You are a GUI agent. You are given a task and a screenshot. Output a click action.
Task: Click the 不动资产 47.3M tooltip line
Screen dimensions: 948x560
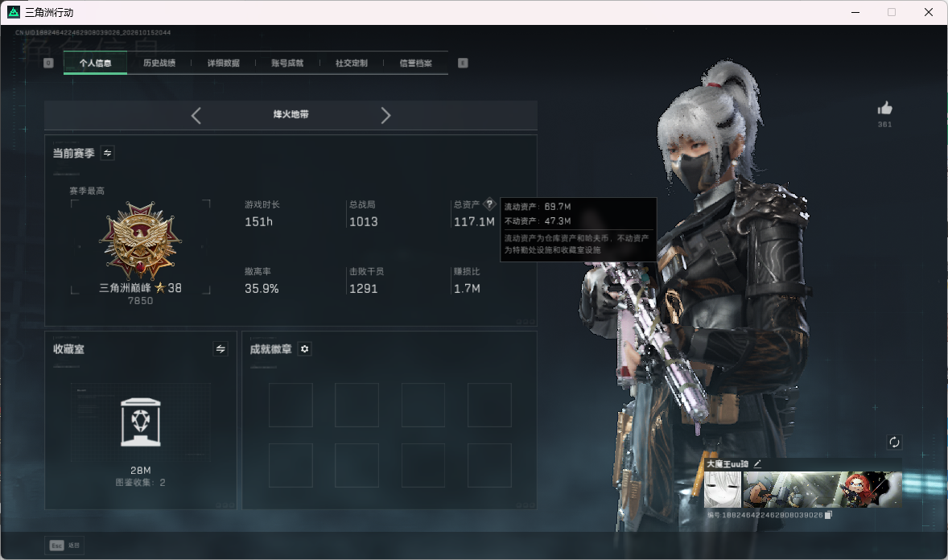pos(538,221)
